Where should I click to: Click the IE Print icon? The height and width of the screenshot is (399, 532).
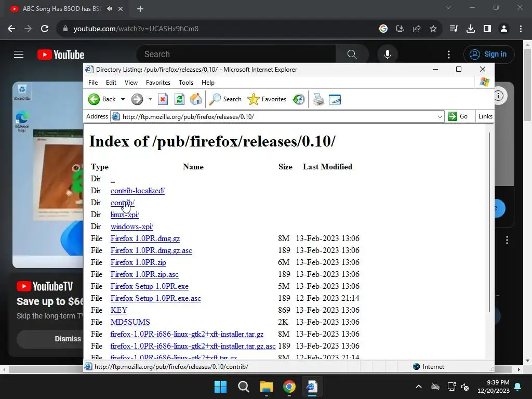pos(318,99)
